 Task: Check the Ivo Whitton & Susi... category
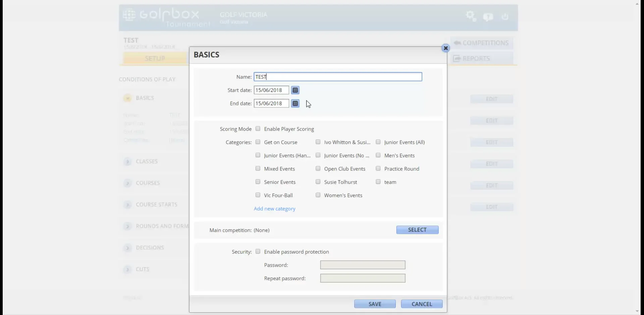point(318,142)
